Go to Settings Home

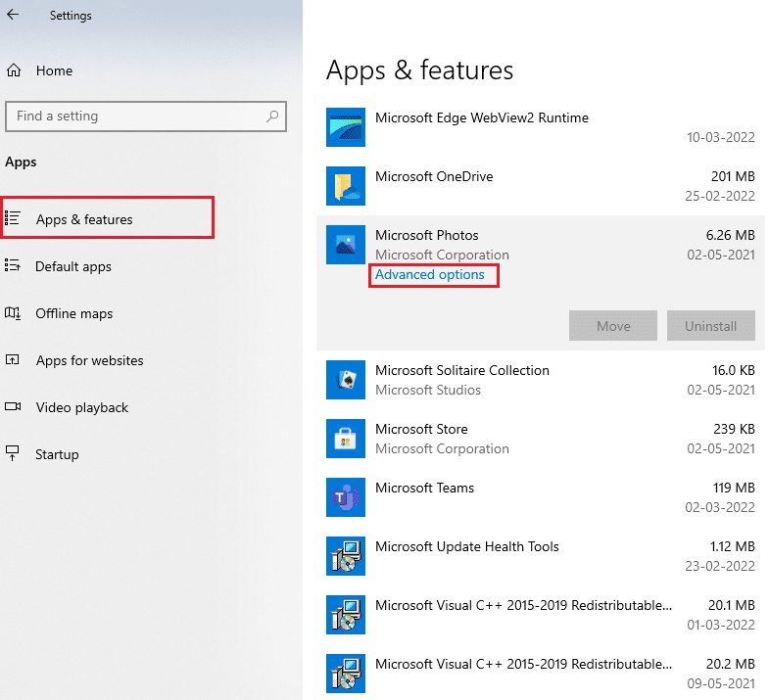(x=54, y=70)
